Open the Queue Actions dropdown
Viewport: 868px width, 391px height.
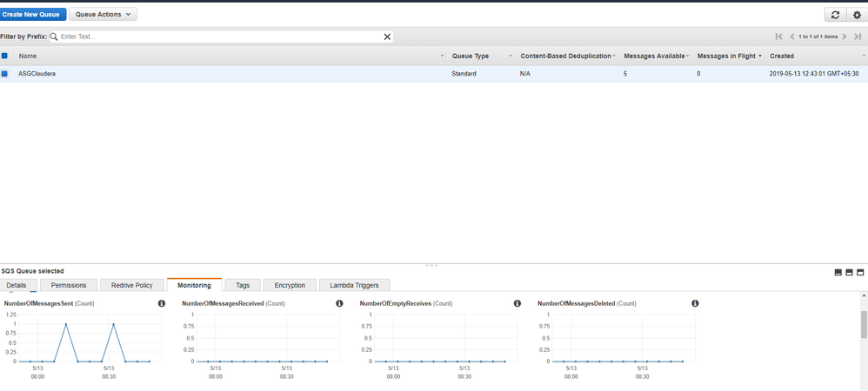[x=103, y=15]
